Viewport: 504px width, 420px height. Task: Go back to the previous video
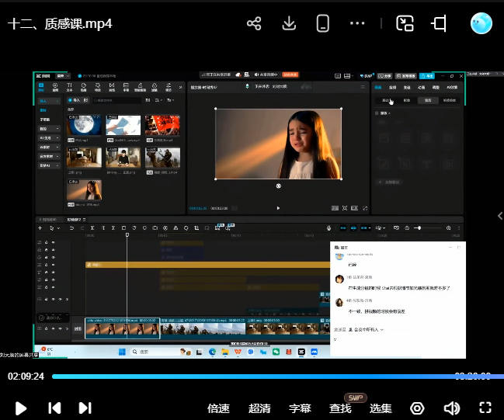(54, 408)
